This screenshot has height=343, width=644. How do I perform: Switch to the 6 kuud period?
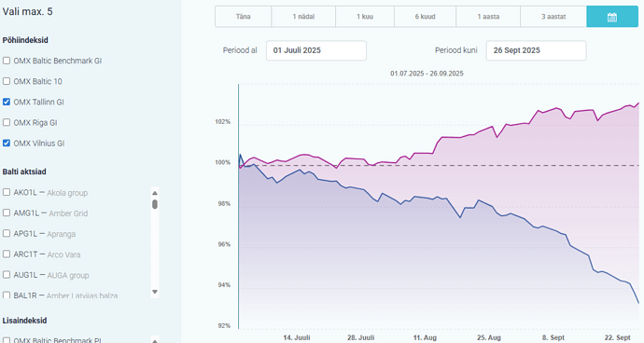[425, 17]
